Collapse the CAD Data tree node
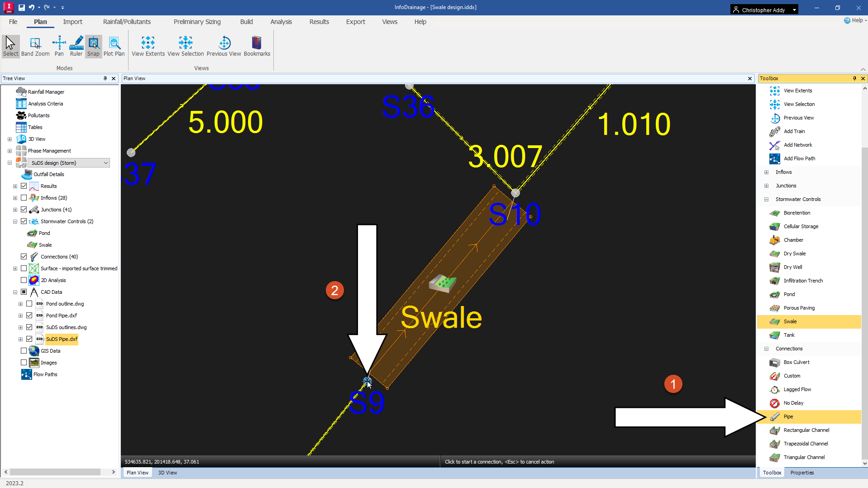This screenshot has width=868, height=488. (x=15, y=292)
